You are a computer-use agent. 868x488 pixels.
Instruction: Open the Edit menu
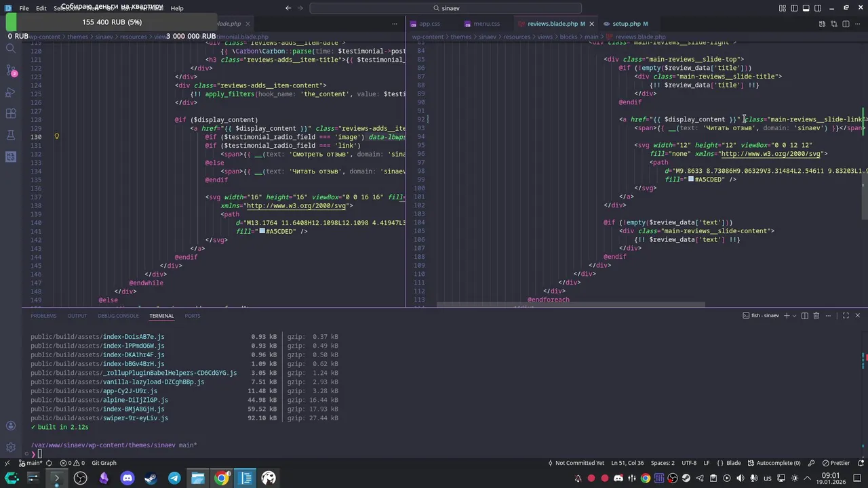pos(41,8)
